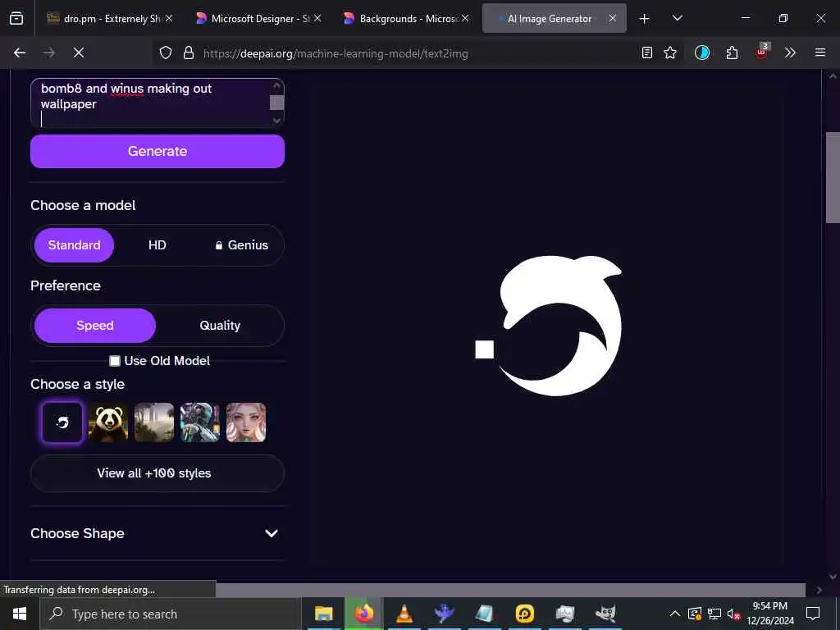Click the Windows security tray icon
Image resolution: width=840 pixels, height=630 pixels.
tap(695, 614)
